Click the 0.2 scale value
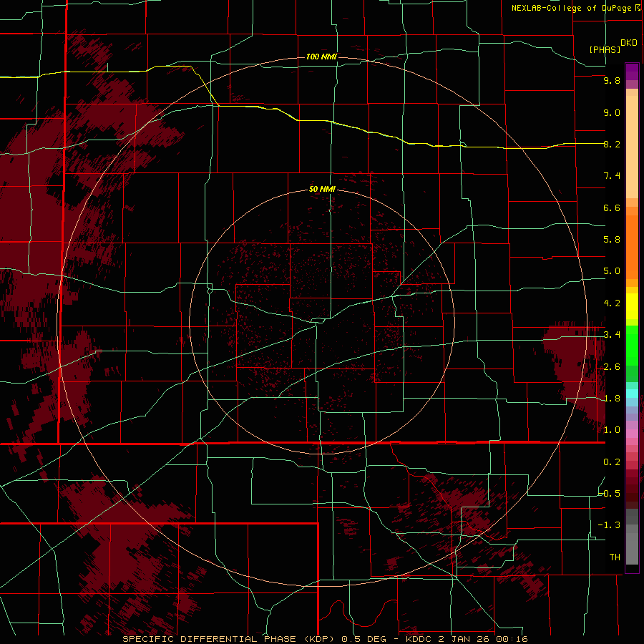 pos(612,462)
